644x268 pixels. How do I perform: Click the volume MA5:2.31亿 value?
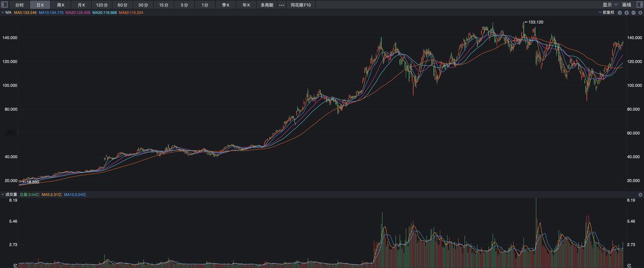point(52,195)
